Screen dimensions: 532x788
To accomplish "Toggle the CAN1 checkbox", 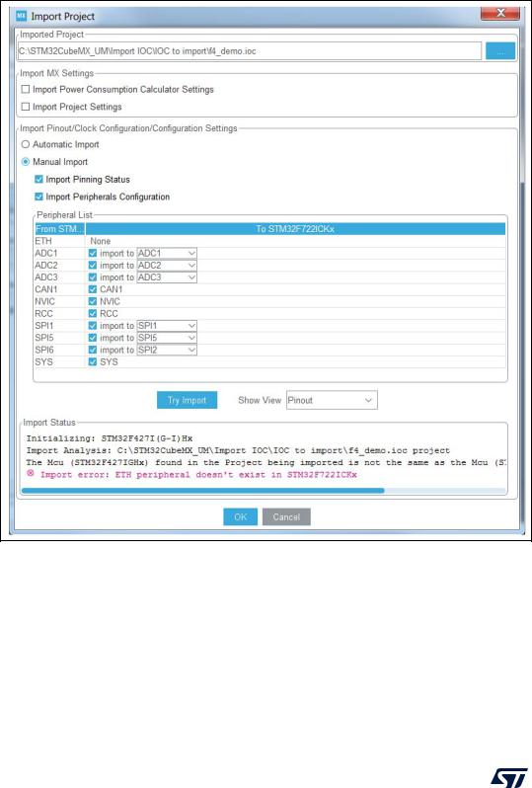I will [x=93, y=289].
